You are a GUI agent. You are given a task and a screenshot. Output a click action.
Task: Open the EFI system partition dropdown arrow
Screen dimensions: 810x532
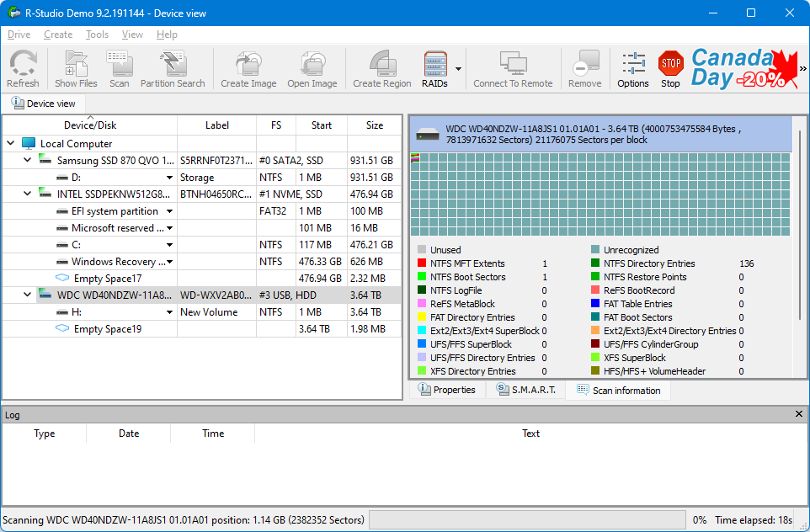click(x=169, y=211)
